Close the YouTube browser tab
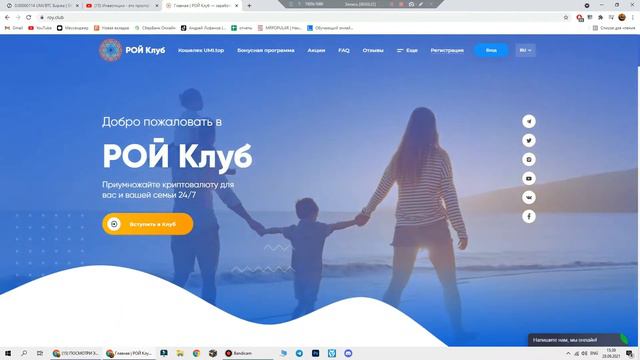The height and width of the screenshot is (360, 640). pyautogui.click(x=157, y=6)
